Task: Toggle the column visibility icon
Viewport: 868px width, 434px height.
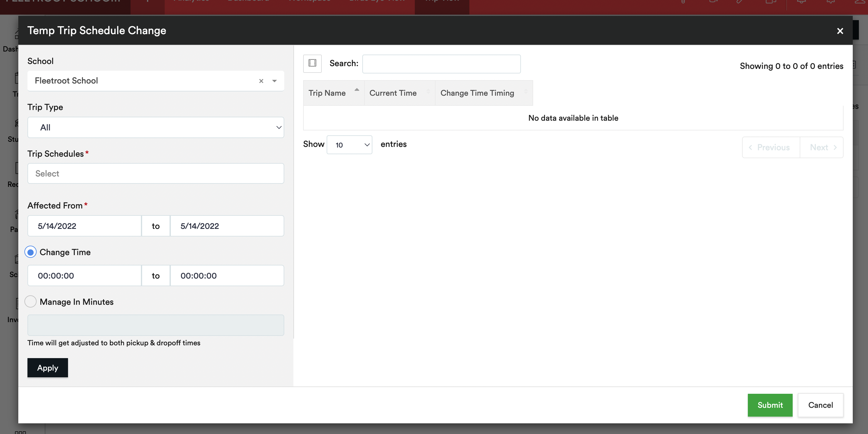Action: 312,63
